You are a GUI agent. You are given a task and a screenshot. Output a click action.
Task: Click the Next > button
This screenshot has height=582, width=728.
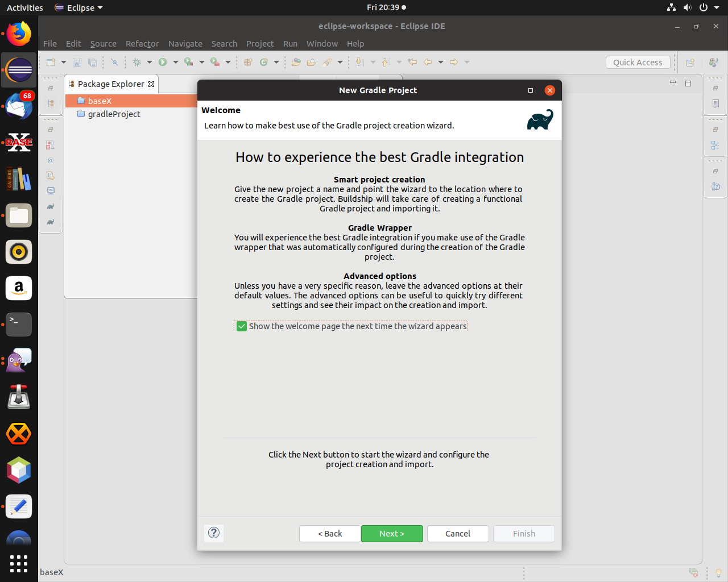(x=392, y=534)
